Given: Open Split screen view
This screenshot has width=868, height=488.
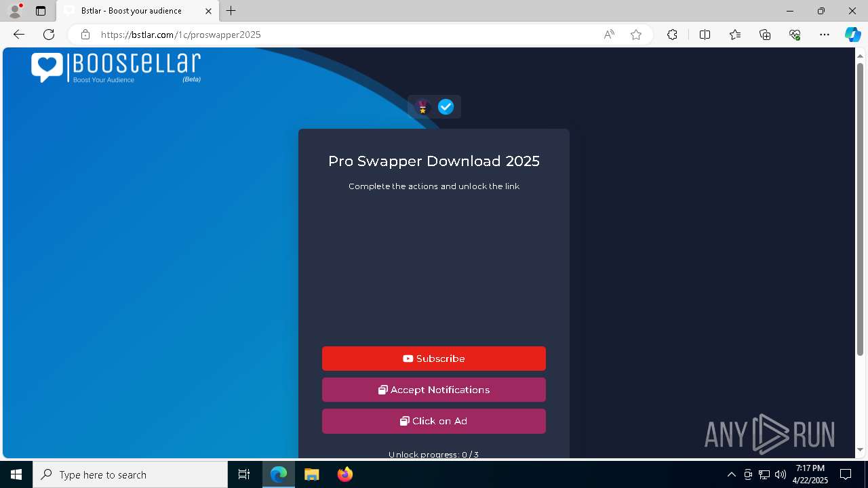Looking at the screenshot, I should (x=705, y=35).
